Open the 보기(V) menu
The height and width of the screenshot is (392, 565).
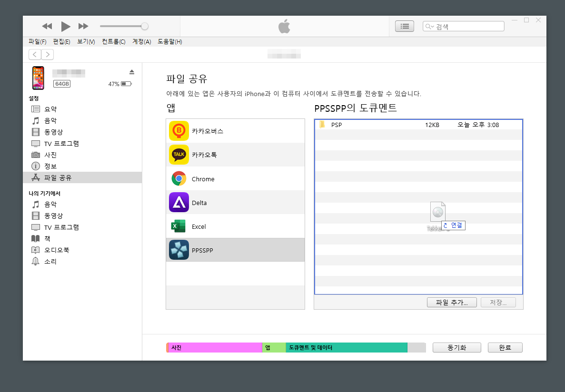coord(86,42)
